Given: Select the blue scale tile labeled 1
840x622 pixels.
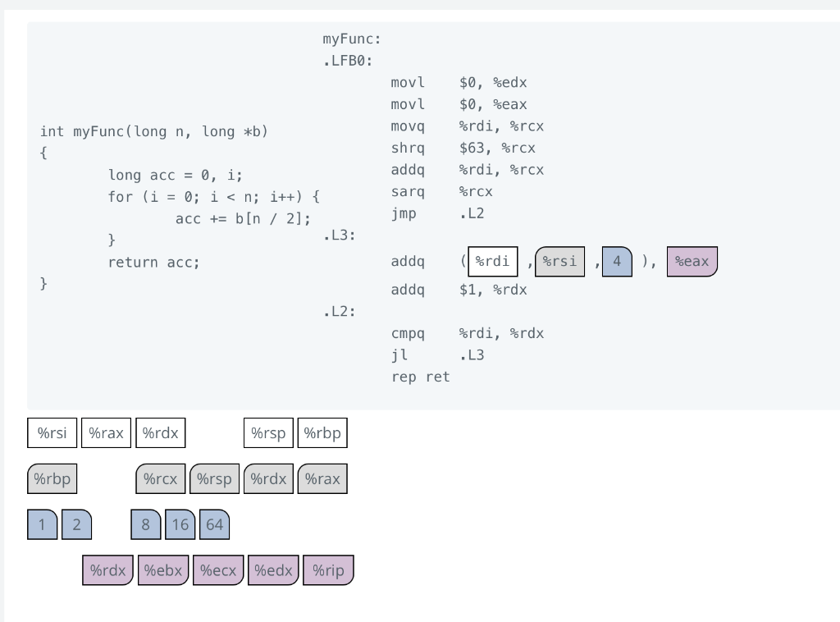Looking at the screenshot, I should click(42, 524).
